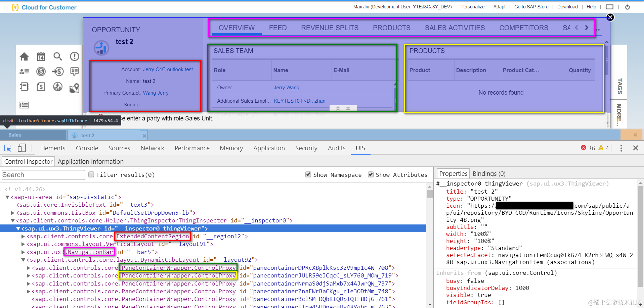Activate the DevTools element picker icon
Screen dimensions: 644x308
[x=7, y=148]
